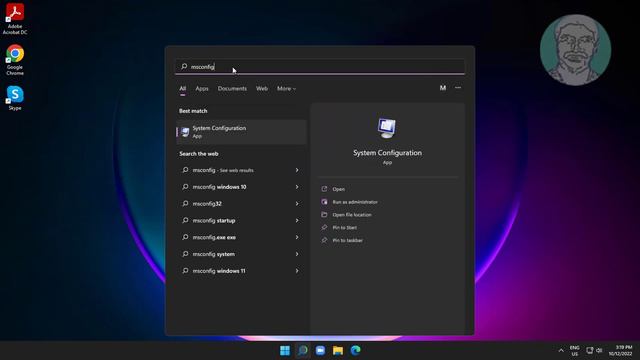Expand arrow for 'msconfig windows 11'
This screenshot has height=360, width=640.
pos(297,271)
